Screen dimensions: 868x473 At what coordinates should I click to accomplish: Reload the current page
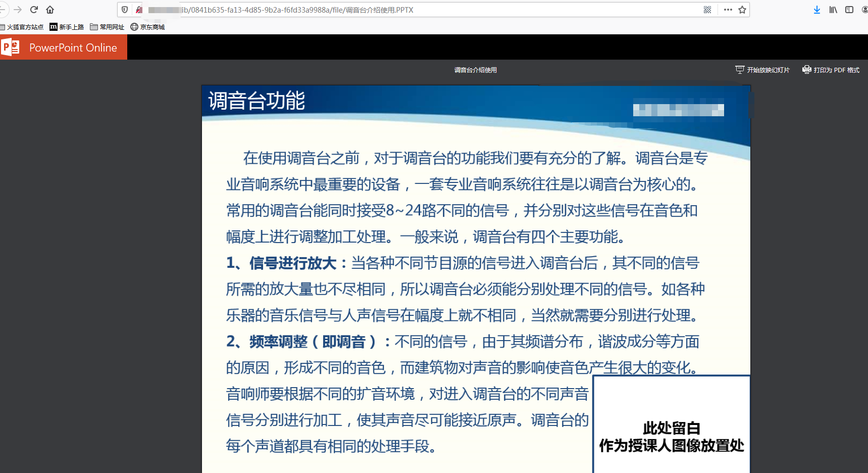(34, 10)
